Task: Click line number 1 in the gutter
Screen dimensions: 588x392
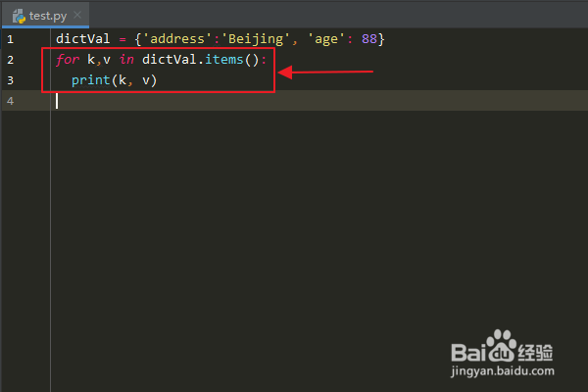Action: (10, 39)
